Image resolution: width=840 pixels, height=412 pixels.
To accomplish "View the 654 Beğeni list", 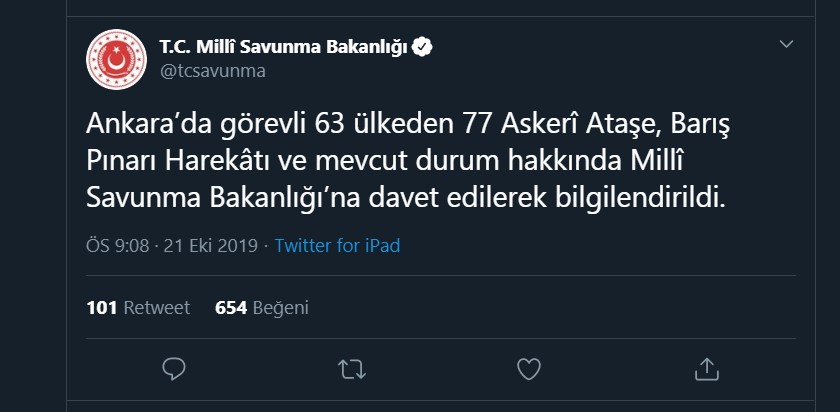I will point(261,308).
